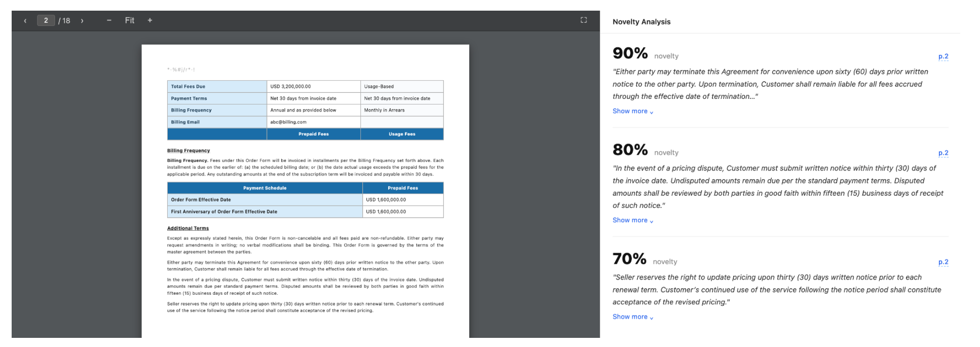Screen dimensions: 980x347
Task: Edit the current page number field
Action: pos(46,20)
